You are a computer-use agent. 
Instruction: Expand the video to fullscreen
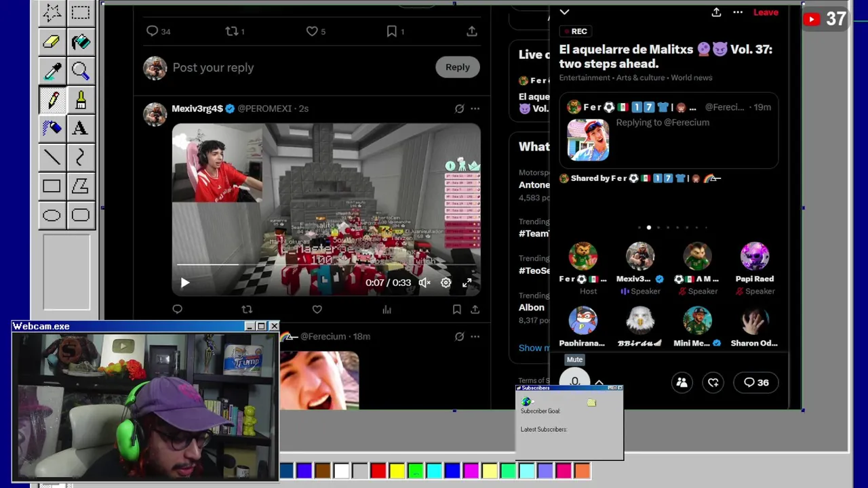(x=467, y=283)
